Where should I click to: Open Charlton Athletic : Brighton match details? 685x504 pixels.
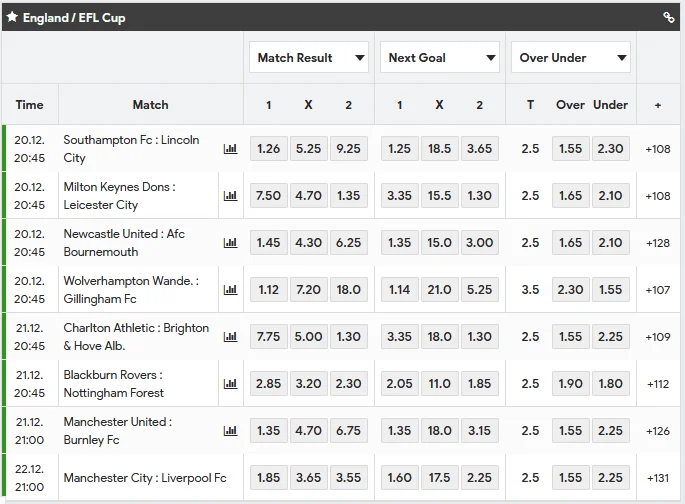click(136, 337)
